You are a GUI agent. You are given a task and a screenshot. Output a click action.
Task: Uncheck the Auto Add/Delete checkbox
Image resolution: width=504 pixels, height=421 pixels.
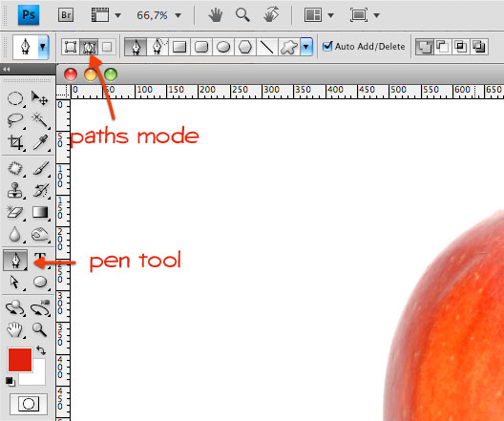tap(327, 46)
